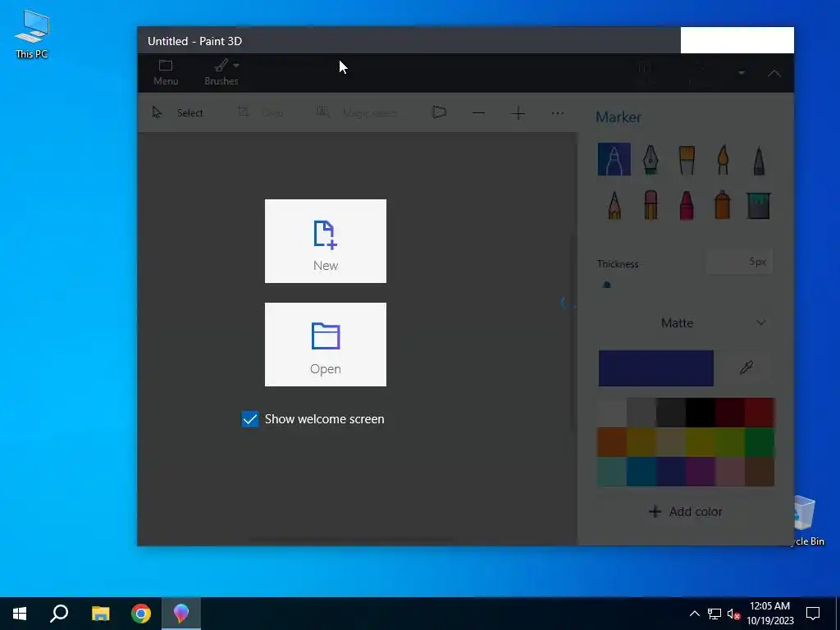The width and height of the screenshot is (840, 630).
Task: Select the This PC desktop icon
Action: (x=32, y=34)
